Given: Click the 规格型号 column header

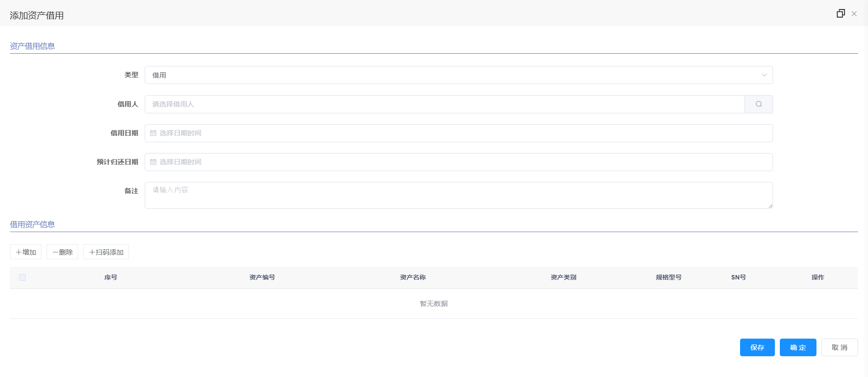Looking at the screenshot, I should click(669, 277).
